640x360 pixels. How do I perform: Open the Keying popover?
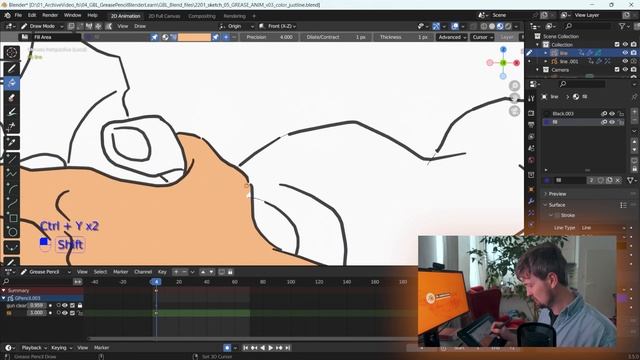[61, 348]
